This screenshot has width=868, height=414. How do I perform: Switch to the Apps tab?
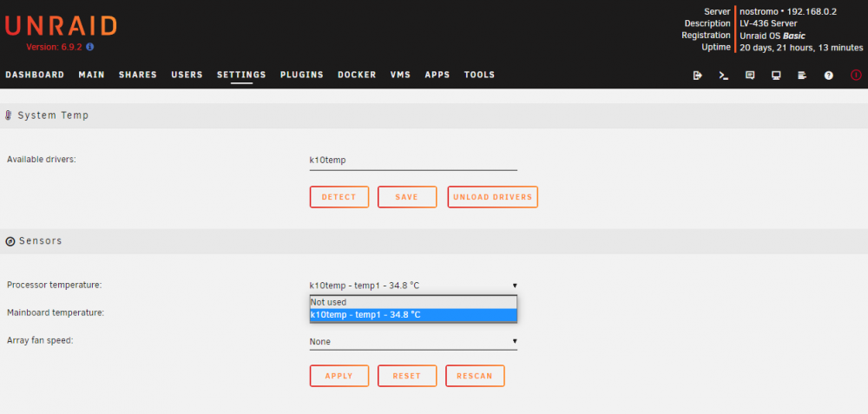[x=437, y=75]
